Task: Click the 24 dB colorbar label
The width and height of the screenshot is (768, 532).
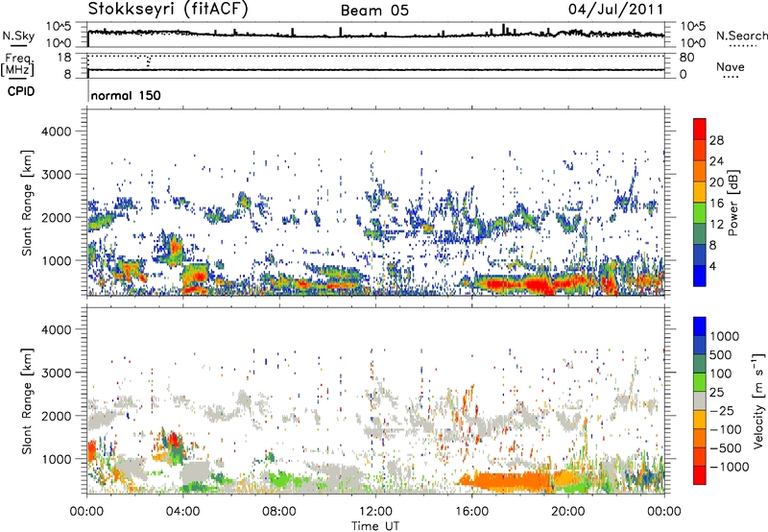Action: click(x=716, y=161)
